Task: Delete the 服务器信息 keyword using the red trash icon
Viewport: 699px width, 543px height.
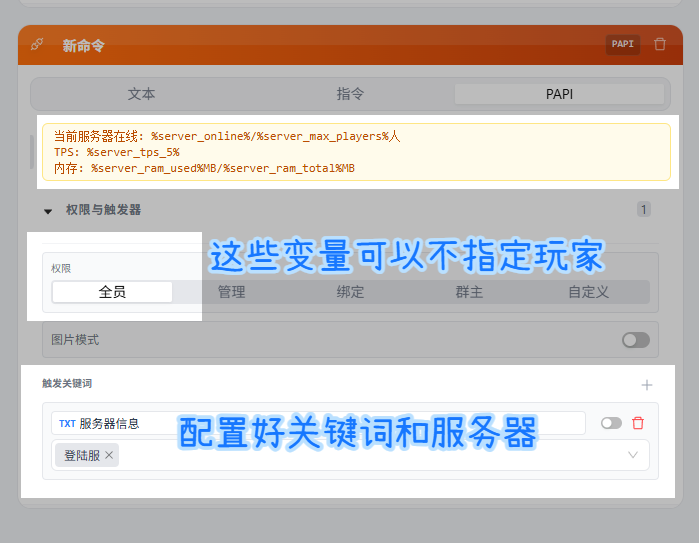Action: pyautogui.click(x=638, y=423)
